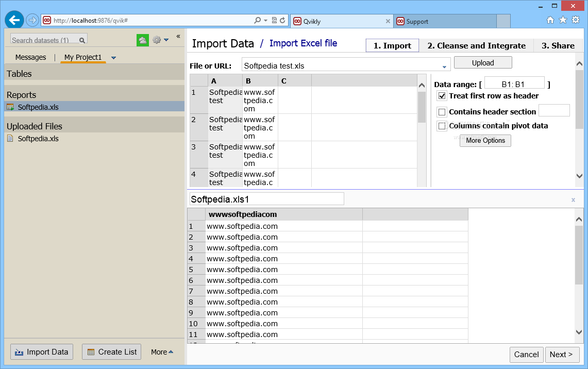Click the import options scroll down arrow

pyautogui.click(x=579, y=176)
